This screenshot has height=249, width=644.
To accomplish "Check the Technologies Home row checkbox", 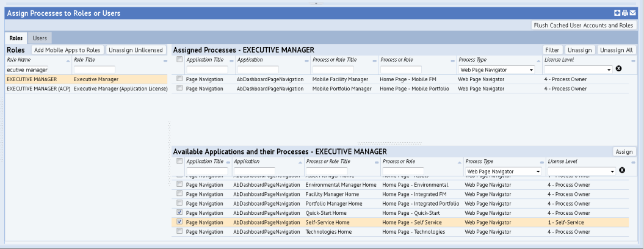I will tap(179, 232).
